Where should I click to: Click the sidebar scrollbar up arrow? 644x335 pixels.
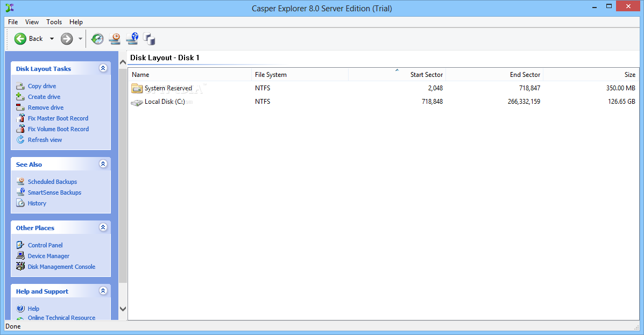click(x=123, y=62)
